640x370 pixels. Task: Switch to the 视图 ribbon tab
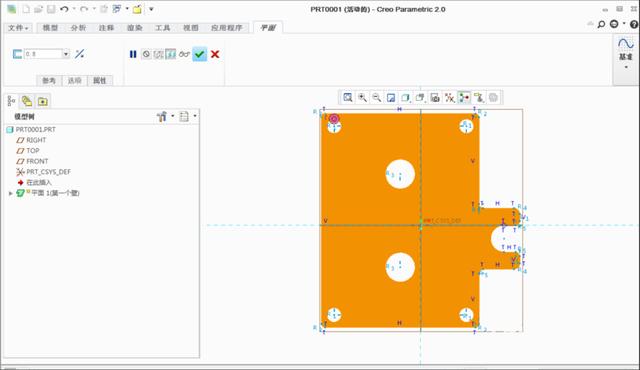191,28
